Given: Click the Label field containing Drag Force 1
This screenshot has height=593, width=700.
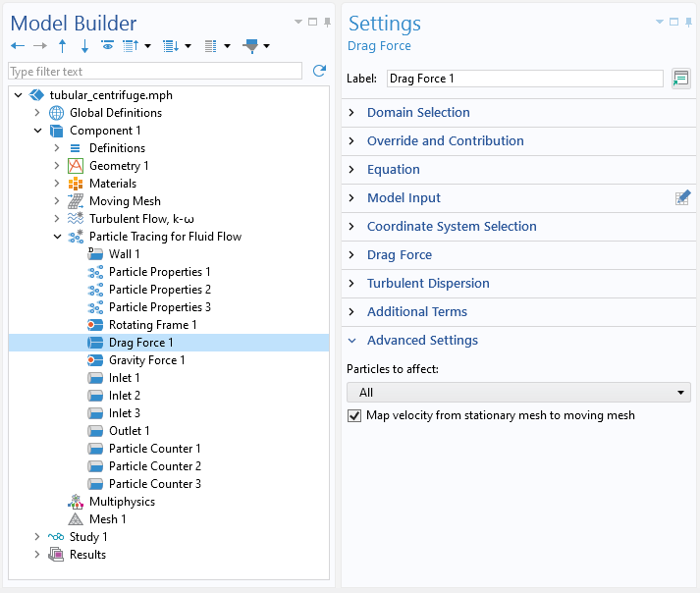Looking at the screenshot, I should click(524, 79).
